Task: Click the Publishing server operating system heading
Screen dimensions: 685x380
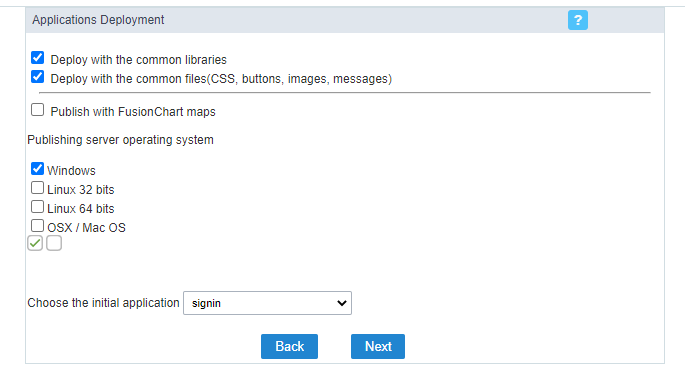Action: click(x=121, y=140)
